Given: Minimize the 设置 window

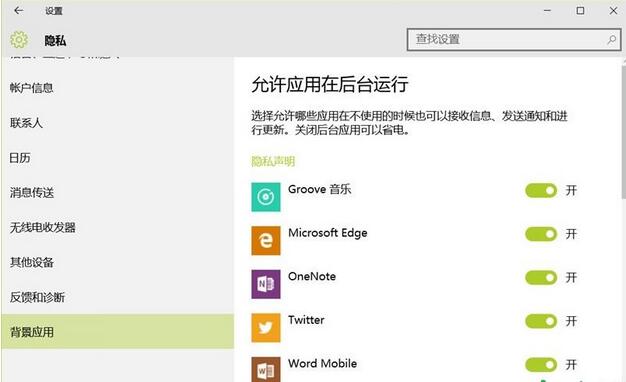Looking at the screenshot, I should tap(547, 11).
